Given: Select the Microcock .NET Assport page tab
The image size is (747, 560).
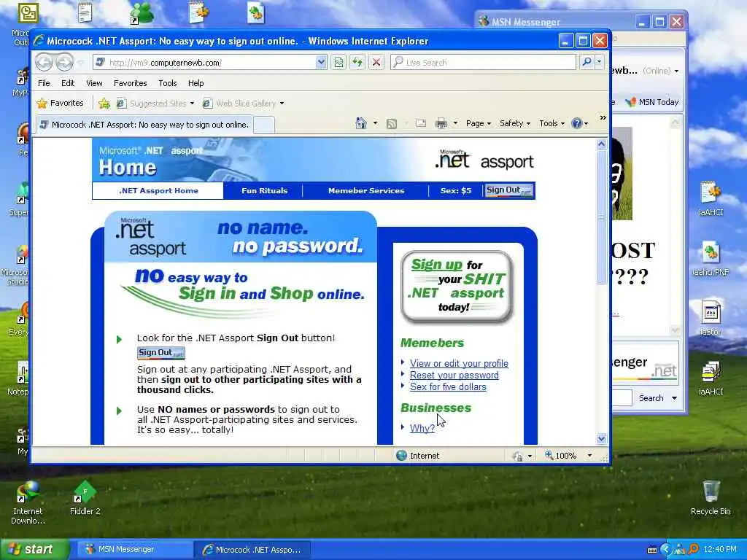Looking at the screenshot, I should [145, 125].
